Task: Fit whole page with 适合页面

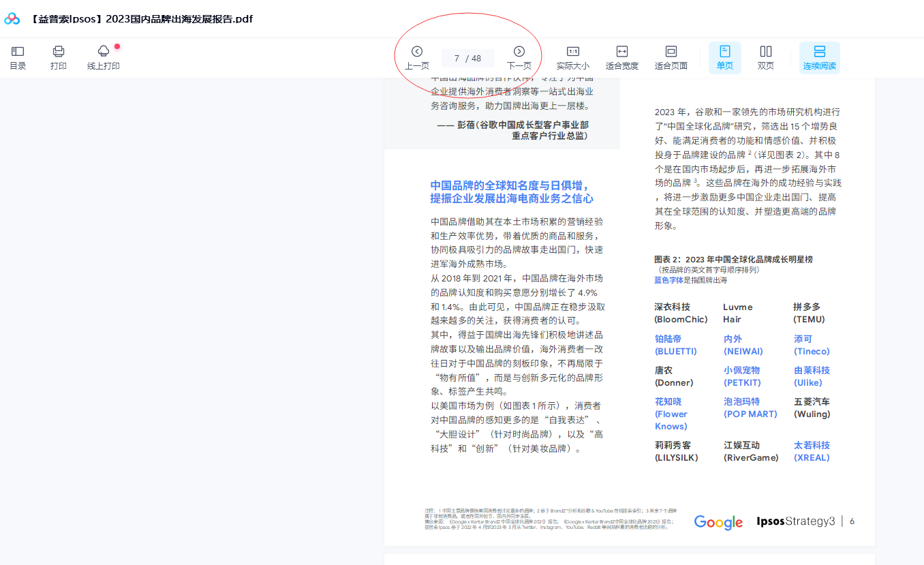Action: (671, 57)
